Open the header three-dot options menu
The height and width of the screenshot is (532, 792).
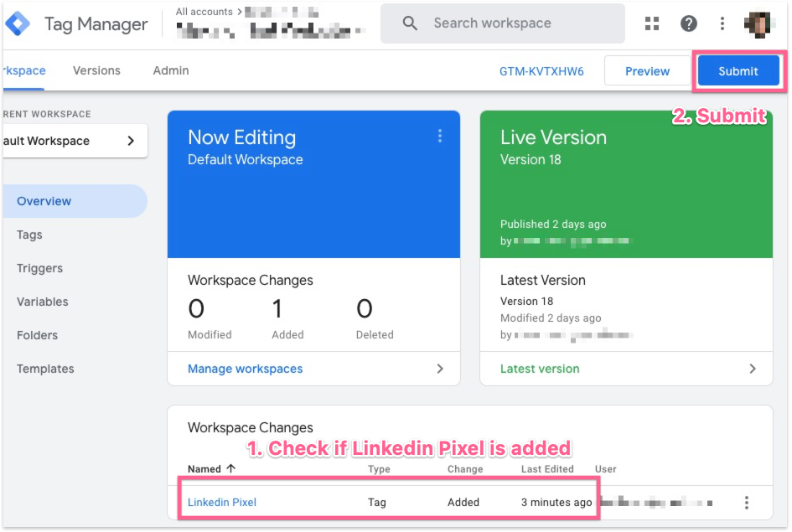click(x=722, y=23)
